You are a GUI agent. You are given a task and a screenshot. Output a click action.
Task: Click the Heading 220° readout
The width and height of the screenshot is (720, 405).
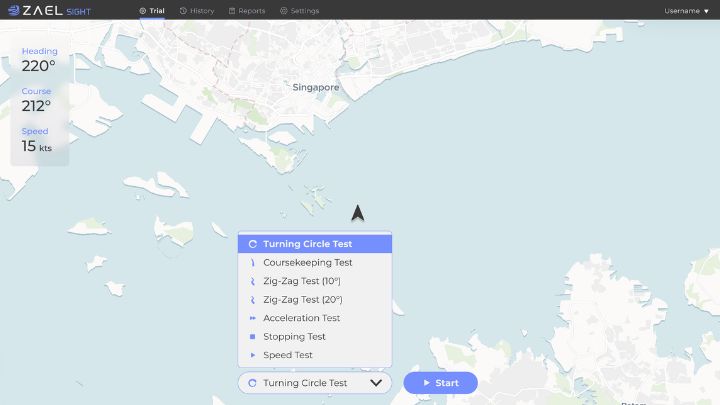click(39, 60)
